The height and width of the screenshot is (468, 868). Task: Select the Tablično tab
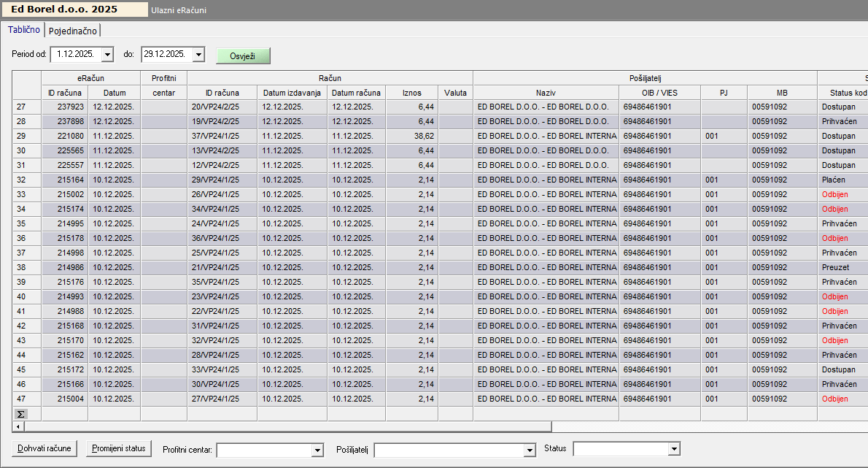click(x=24, y=30)
